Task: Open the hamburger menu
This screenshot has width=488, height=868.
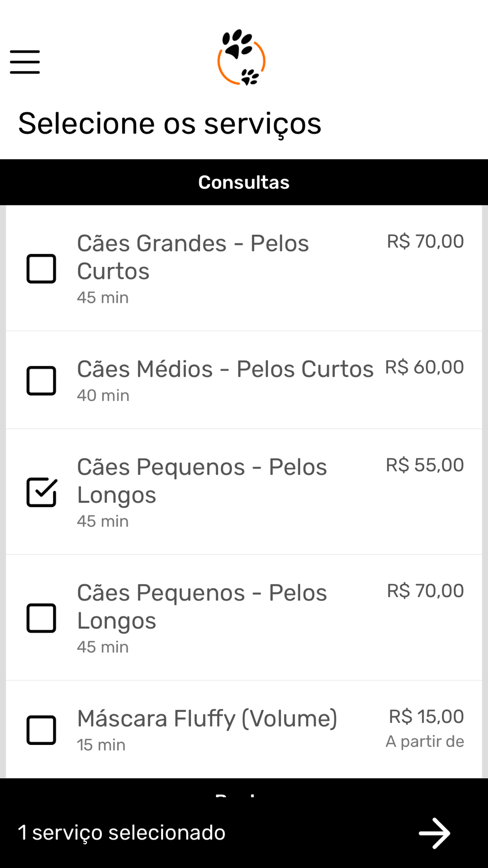Action: (x=25, y=62)
